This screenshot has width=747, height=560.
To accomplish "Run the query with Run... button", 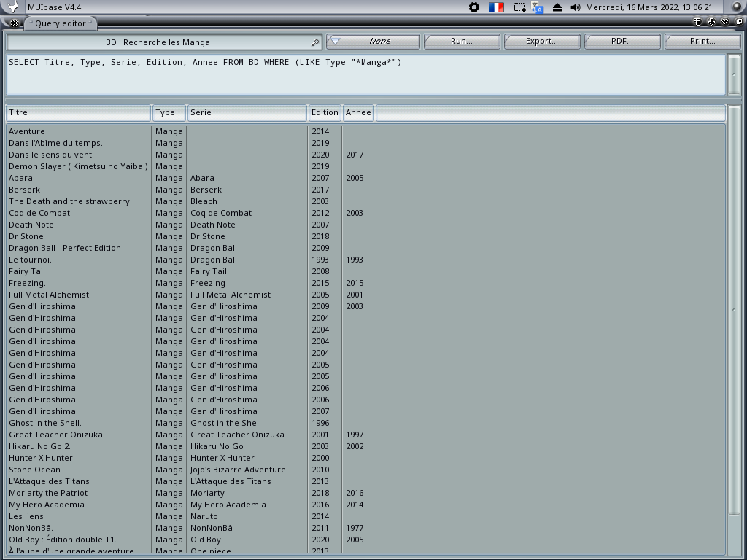I will 462,42.
